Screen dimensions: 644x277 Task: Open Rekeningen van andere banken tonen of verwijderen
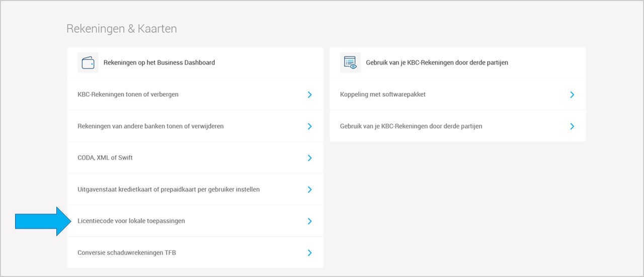pyautogui.click(x=195, y=126)
